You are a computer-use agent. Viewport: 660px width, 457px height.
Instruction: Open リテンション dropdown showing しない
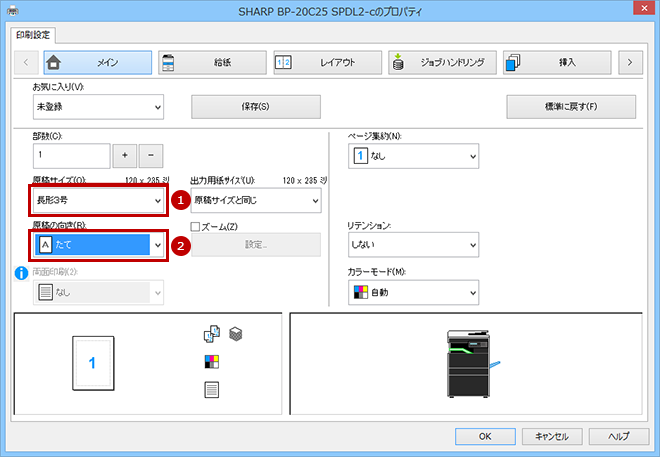click(413, 244)
